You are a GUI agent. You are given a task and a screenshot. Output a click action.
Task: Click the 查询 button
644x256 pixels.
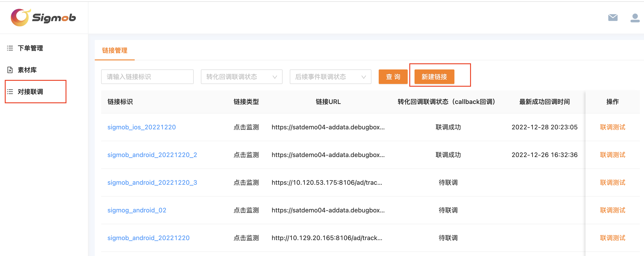pyautogui.click(x=393, y=77)
